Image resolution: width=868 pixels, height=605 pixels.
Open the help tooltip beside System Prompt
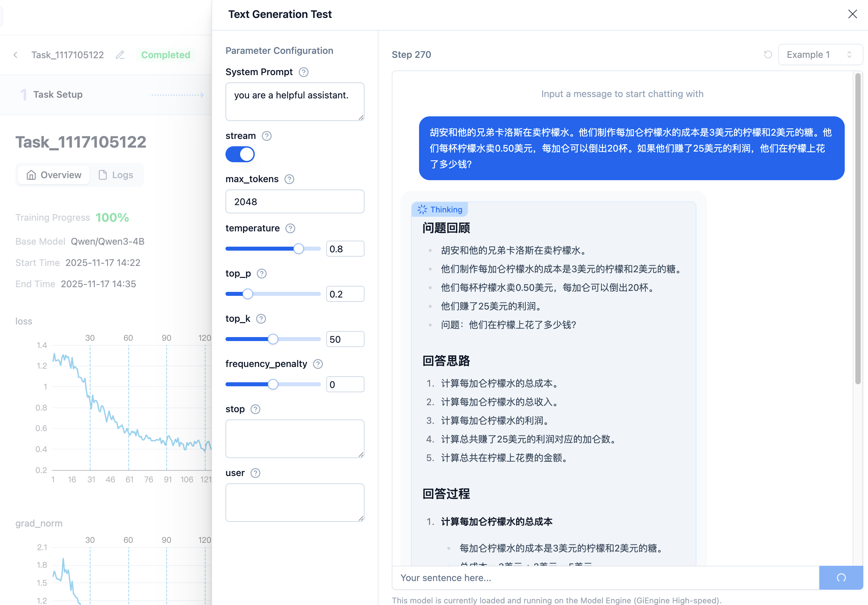pos(304,72)
